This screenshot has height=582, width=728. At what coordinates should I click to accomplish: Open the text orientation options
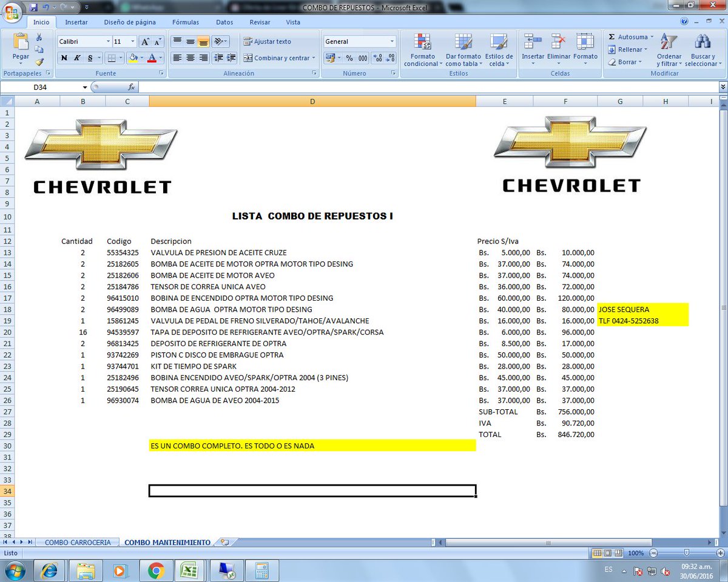(221, 42)
